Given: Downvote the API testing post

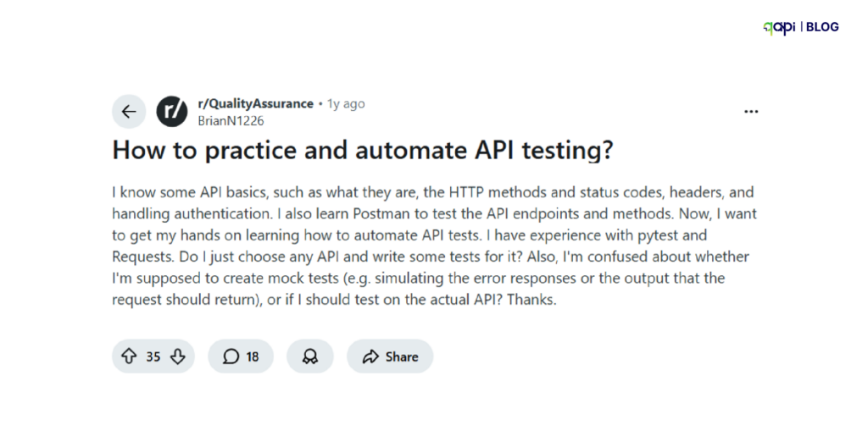Looking at the screenshot, I should pos(177,356).
